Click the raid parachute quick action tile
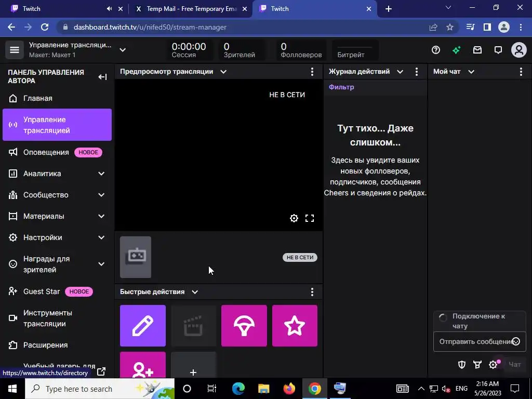This screenshot has width=532, height=399. tap(244, 326)
